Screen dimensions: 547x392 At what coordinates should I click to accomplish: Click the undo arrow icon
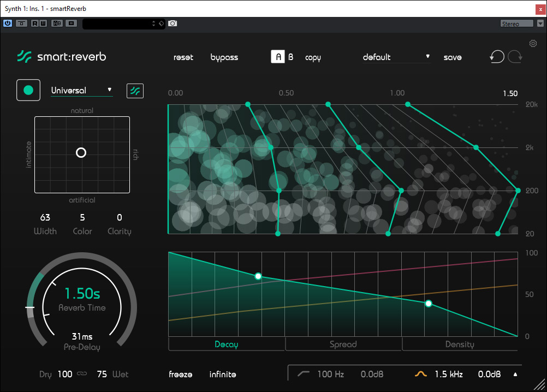pos(497,57)
